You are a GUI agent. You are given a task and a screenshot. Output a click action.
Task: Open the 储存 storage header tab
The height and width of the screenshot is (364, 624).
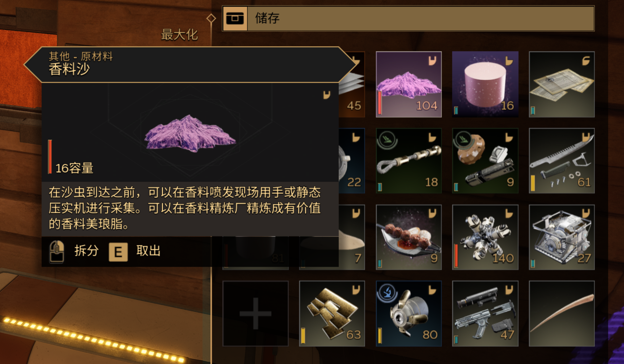point(408,18)
